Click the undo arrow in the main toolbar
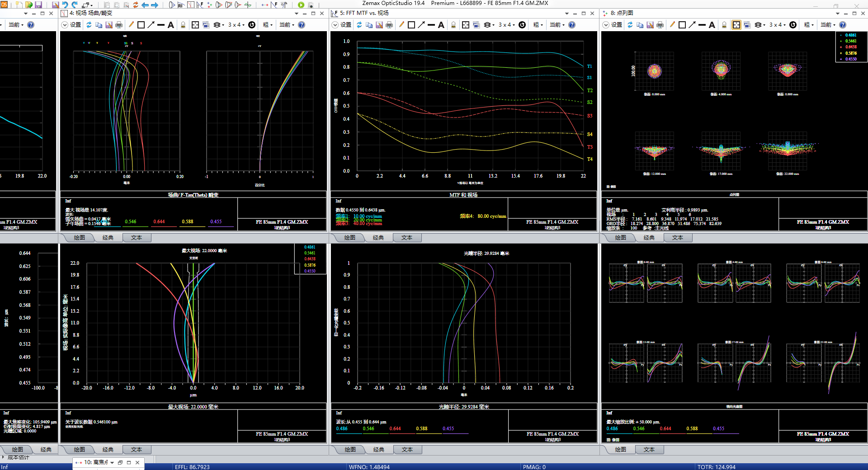The image size is (868, 470). [65, 5]
